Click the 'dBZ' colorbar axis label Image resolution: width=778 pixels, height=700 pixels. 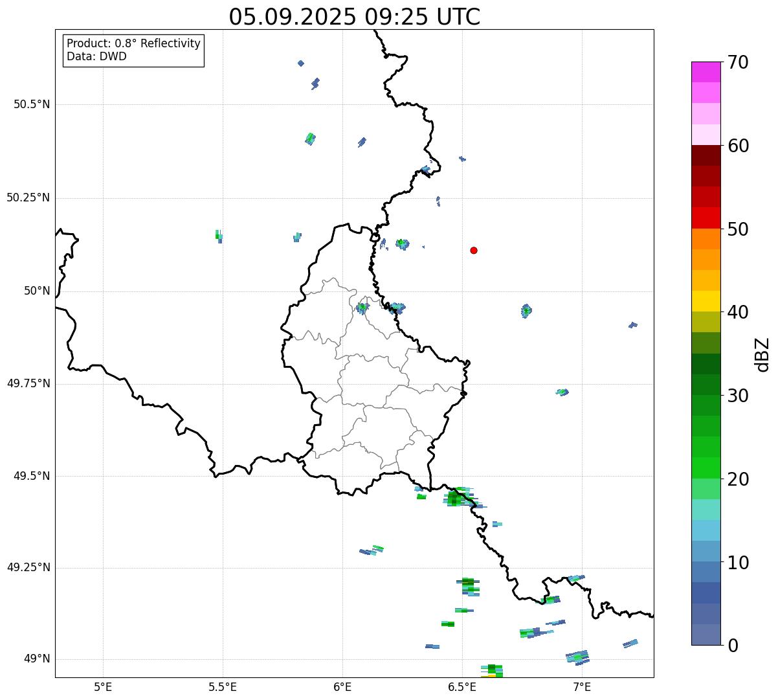coord(762,354)
